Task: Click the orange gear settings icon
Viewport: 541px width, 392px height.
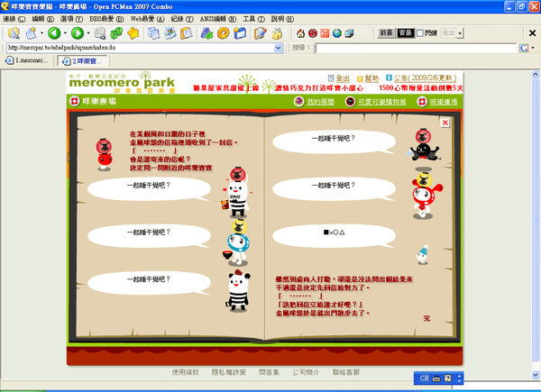Action: tap(224, 33)
